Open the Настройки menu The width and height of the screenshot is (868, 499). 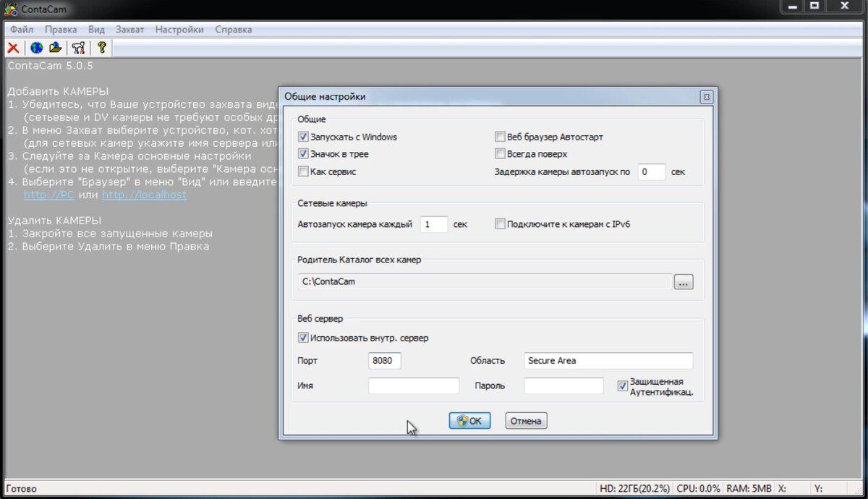coord(179,30)
